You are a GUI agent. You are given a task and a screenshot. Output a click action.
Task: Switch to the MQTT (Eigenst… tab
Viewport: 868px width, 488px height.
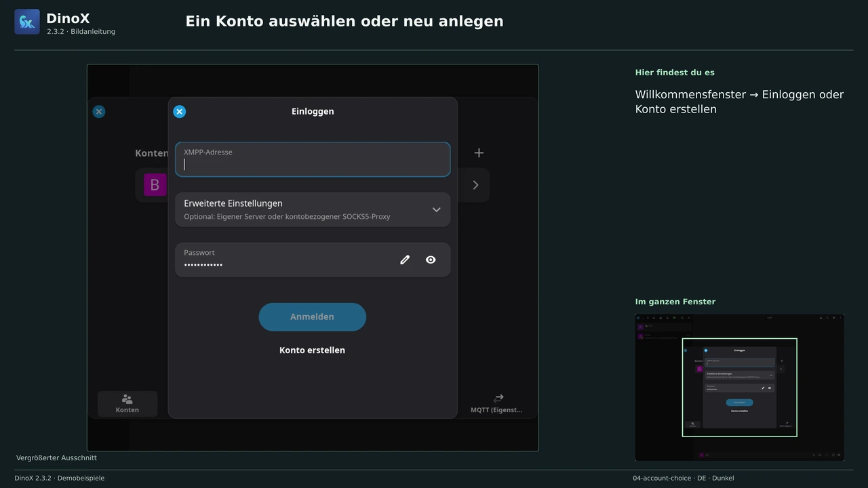[497, 404]
